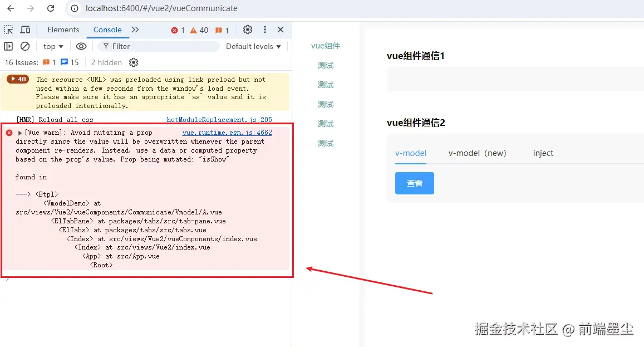Click the warning count 40 indicator

199,30
